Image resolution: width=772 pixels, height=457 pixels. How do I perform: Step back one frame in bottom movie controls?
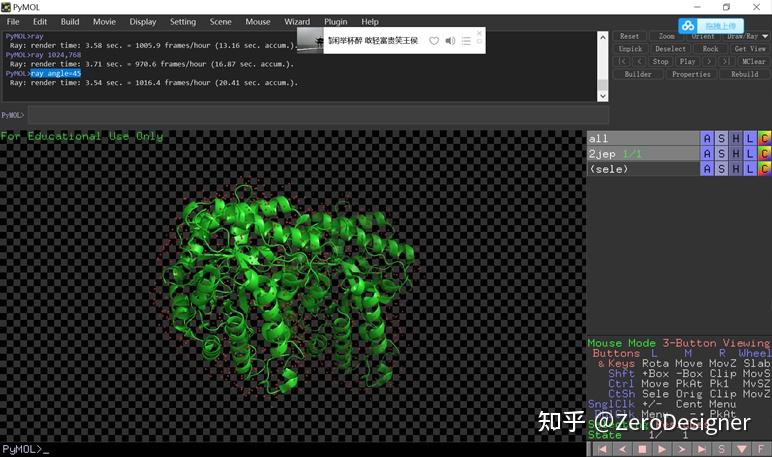pyautogui.click(x=622, y=449)
